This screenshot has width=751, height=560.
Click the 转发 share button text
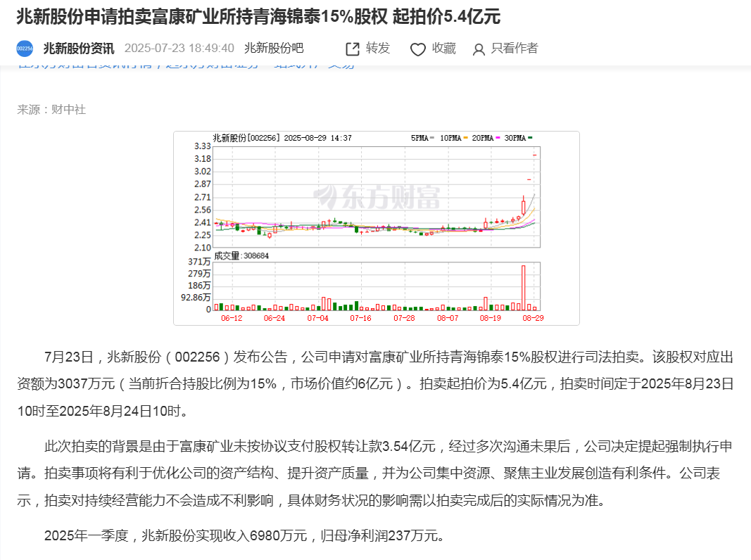click(378, 49)
